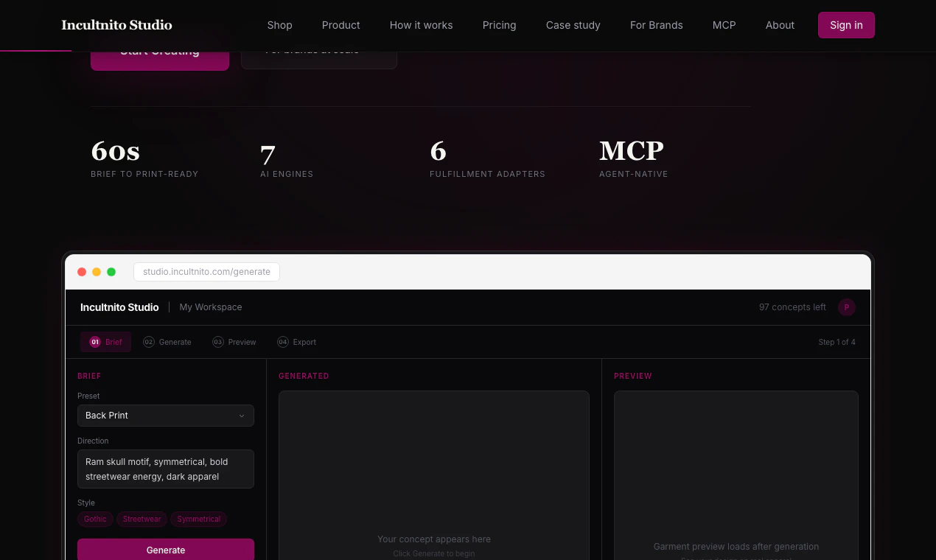Image resolution: width=936 pixels, height=560 pixels.
Task: Toggle the Symmetrical style tag
Action: coord(198,519)
